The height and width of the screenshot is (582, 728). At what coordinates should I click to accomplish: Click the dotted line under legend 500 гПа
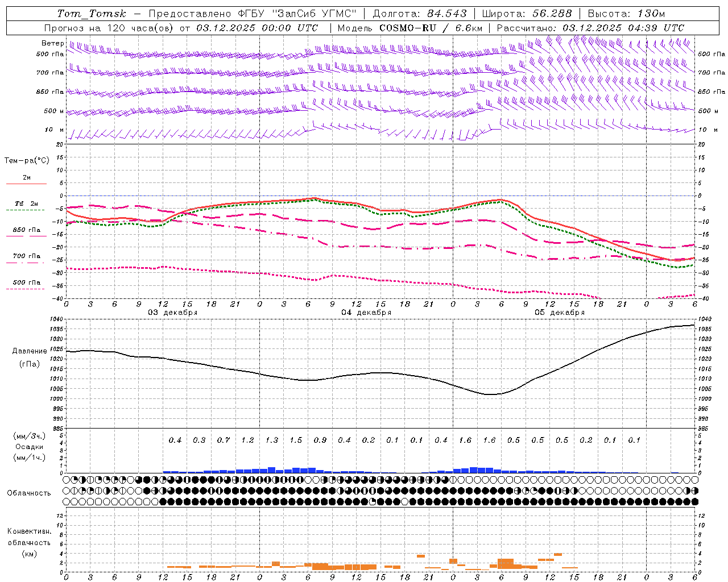point(26,289)
